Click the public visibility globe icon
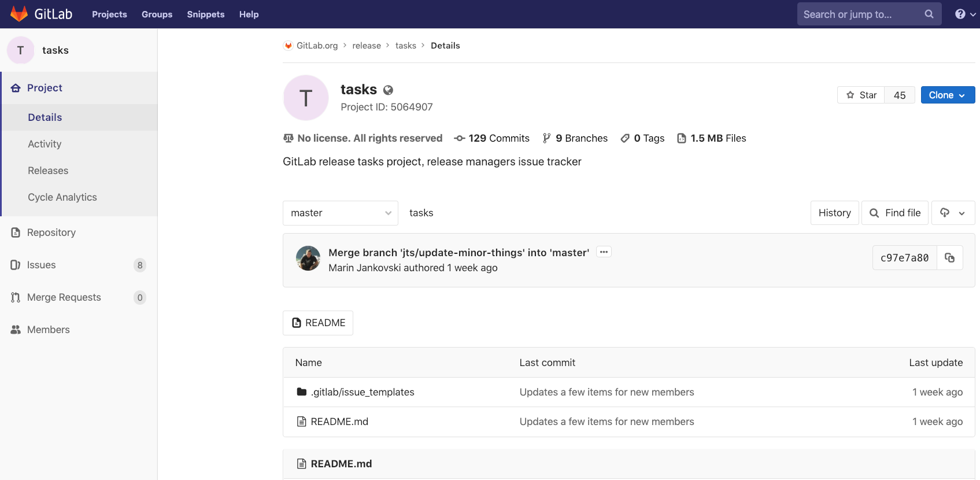This screenshot has height=480, width=980. click(x=388, y=90)
